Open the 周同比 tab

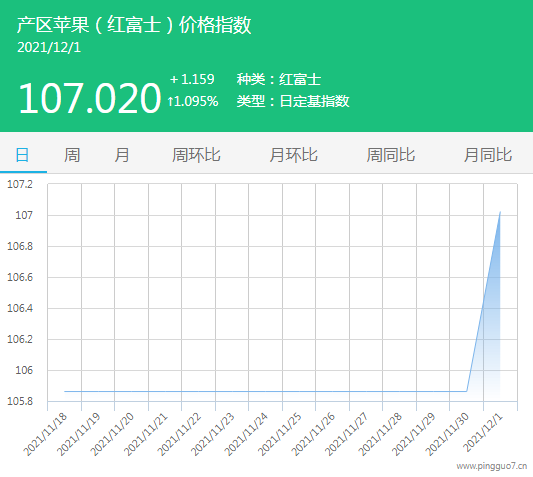[391, 155]
